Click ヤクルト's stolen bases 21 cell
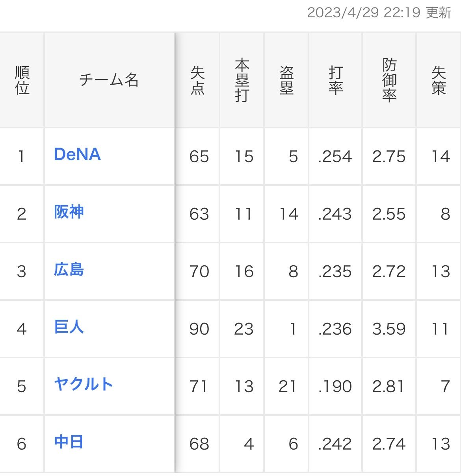461x476 pixels. pyautogui.click(x=286, y=387)
